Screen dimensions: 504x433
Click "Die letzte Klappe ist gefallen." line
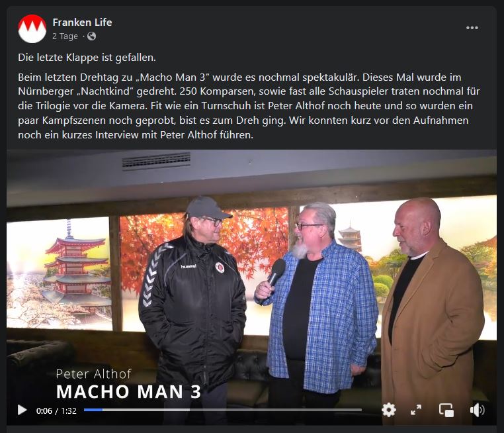87,57
